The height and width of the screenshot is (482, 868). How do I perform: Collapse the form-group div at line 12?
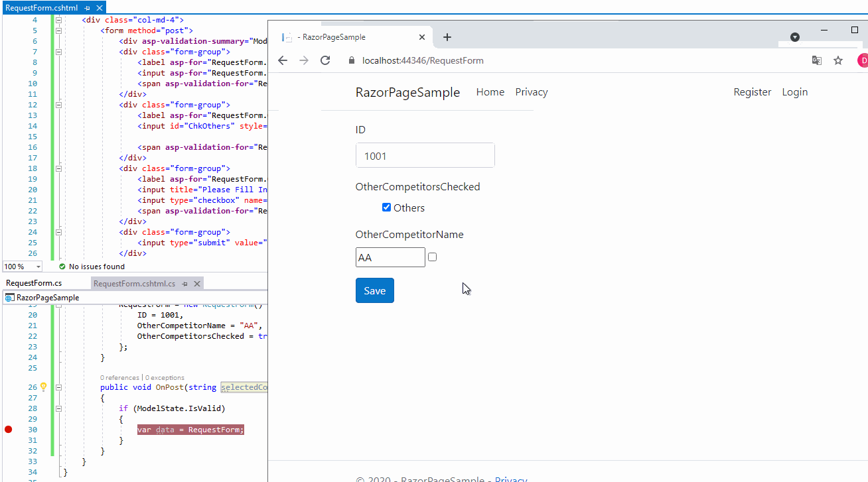[x=58, y=104]
